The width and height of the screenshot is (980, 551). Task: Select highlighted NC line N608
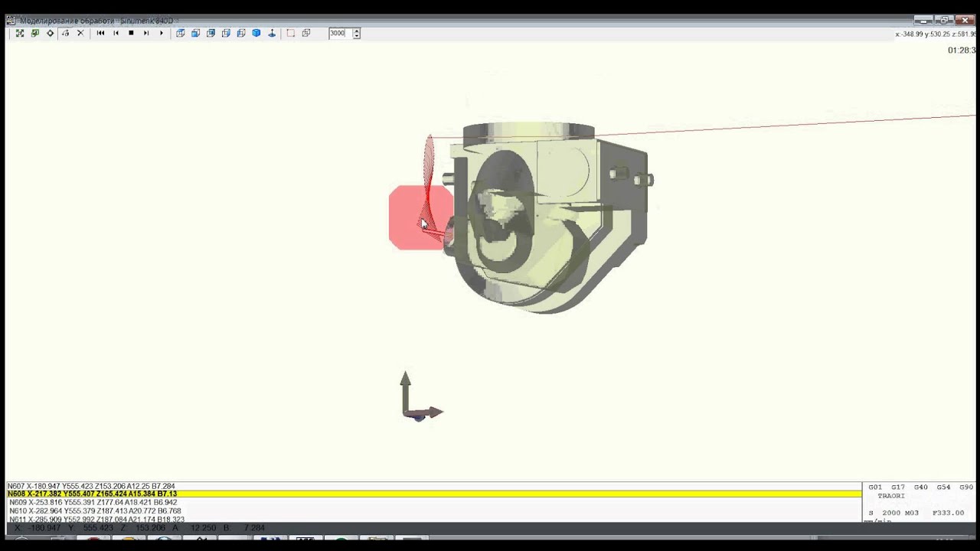[x=433, y=494]
